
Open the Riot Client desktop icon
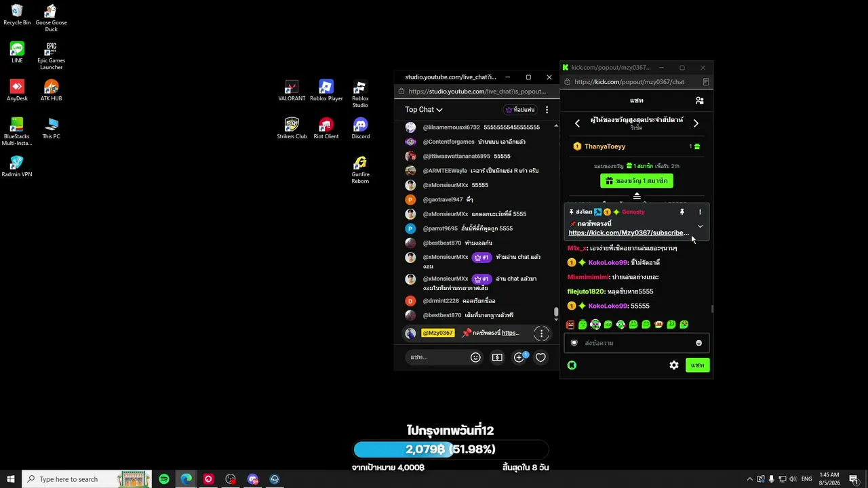tap(326, 129)
